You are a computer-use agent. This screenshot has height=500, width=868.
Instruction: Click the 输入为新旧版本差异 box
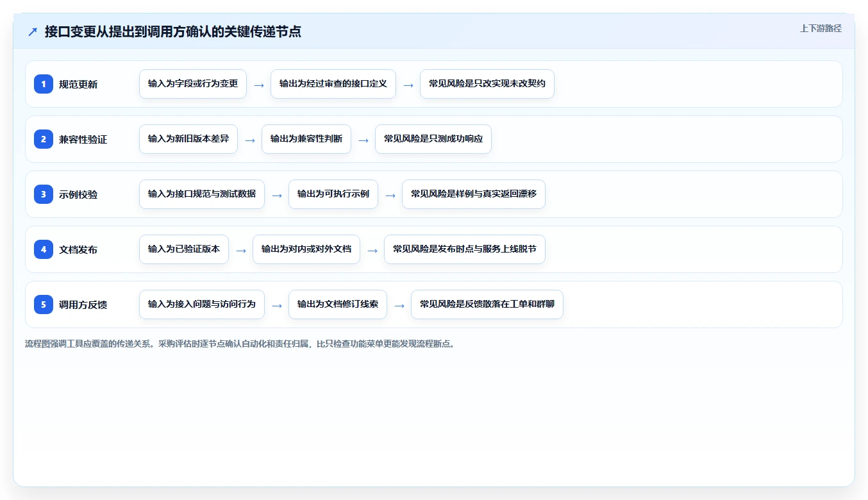[188, 139]
